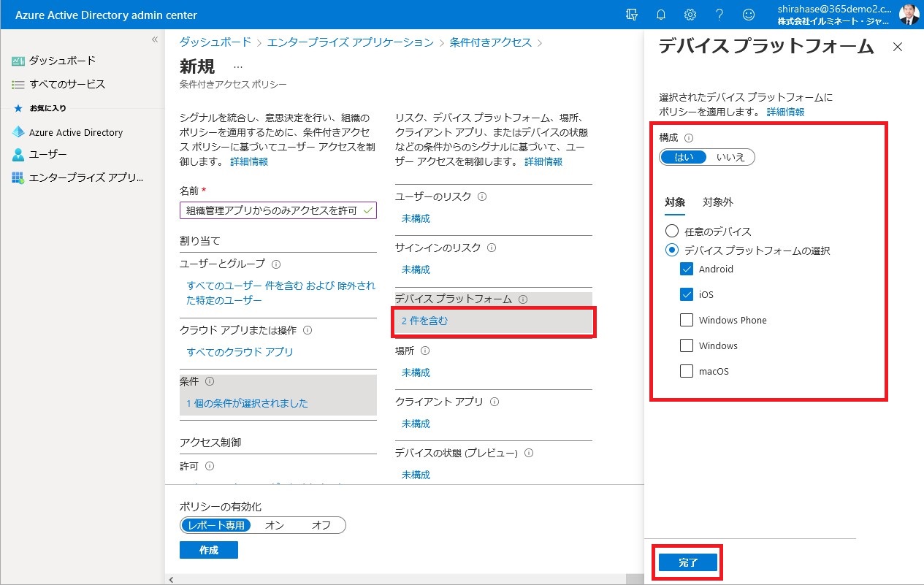The image size is (924, 585).
Task: Select デバイス プラットフォームの選択 radio button
Action: (x=672, y=251)
